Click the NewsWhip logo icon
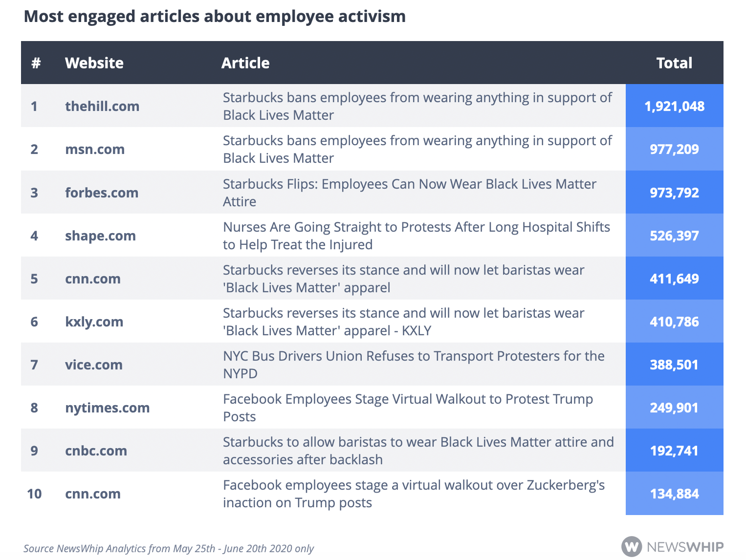Viewport: 746px width, 560px height. click(632, 547)
